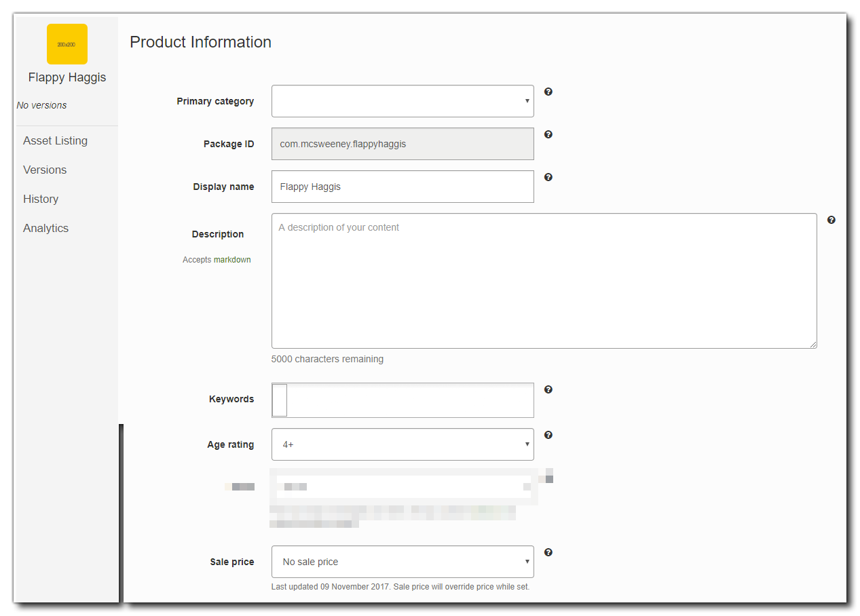This screenshot has width=860, height=616.
Task: Click the help icon next to Package ID
Action: coord(548,134)
